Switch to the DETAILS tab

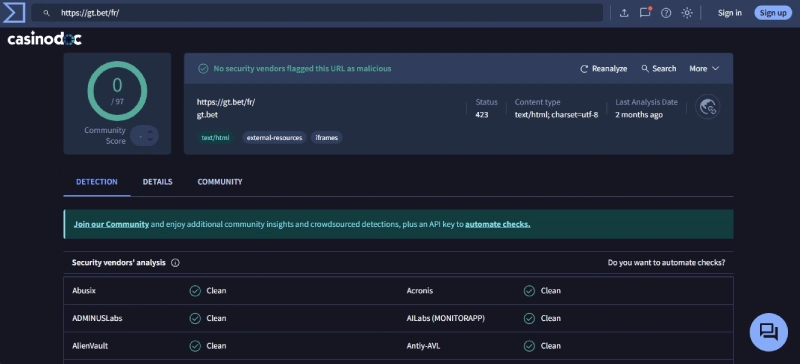(158, 182)
